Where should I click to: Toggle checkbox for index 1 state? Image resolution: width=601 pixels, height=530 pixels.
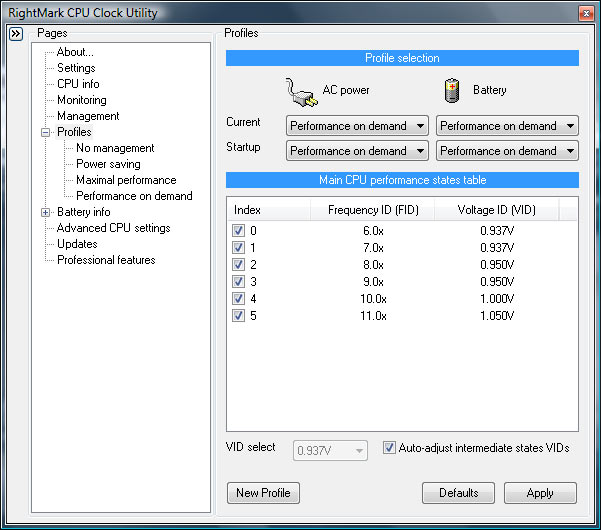click(x=238, y=248)
